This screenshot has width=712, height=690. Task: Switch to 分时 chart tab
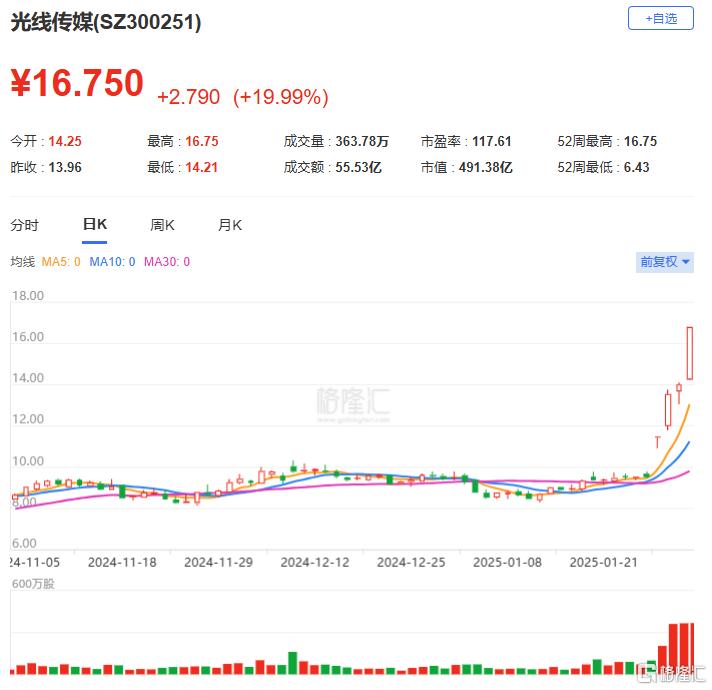tap(25, 225)
